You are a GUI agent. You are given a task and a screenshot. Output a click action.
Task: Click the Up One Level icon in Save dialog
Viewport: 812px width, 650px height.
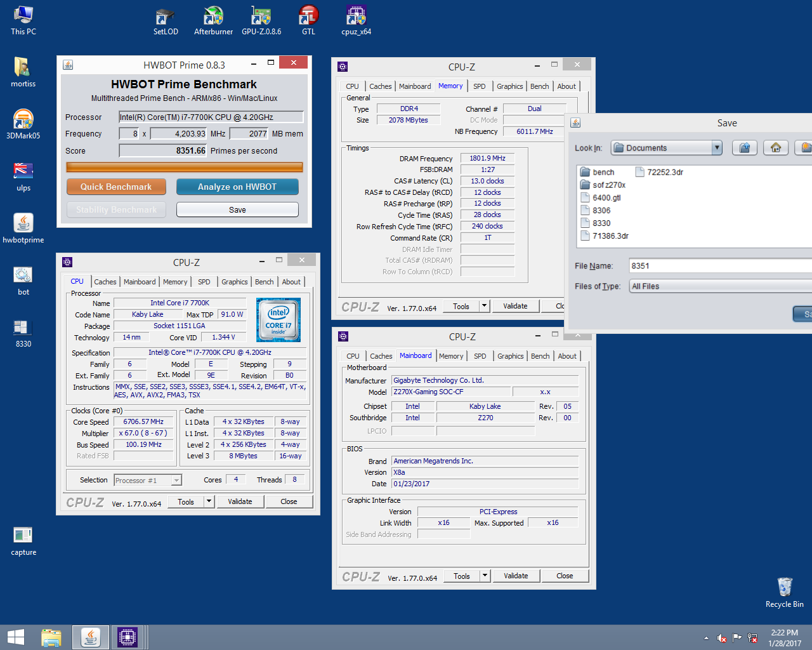pyautogui.click(x=745, y=148)
